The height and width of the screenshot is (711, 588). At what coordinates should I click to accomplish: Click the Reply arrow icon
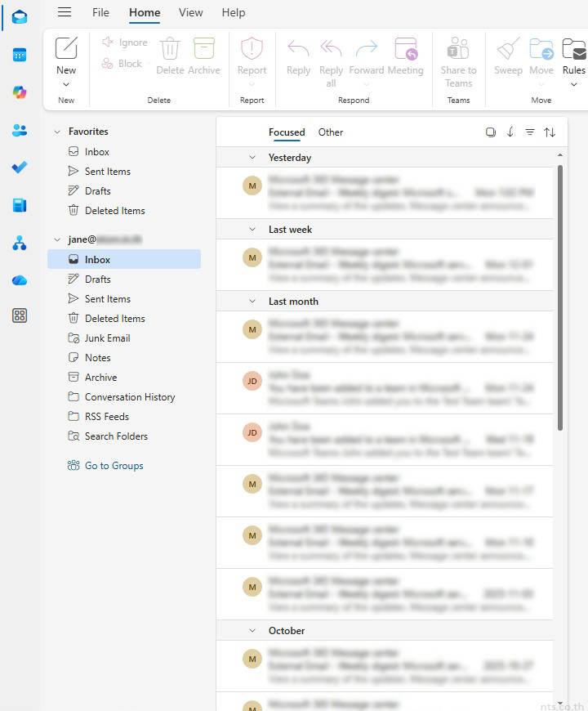click(299, 48)
